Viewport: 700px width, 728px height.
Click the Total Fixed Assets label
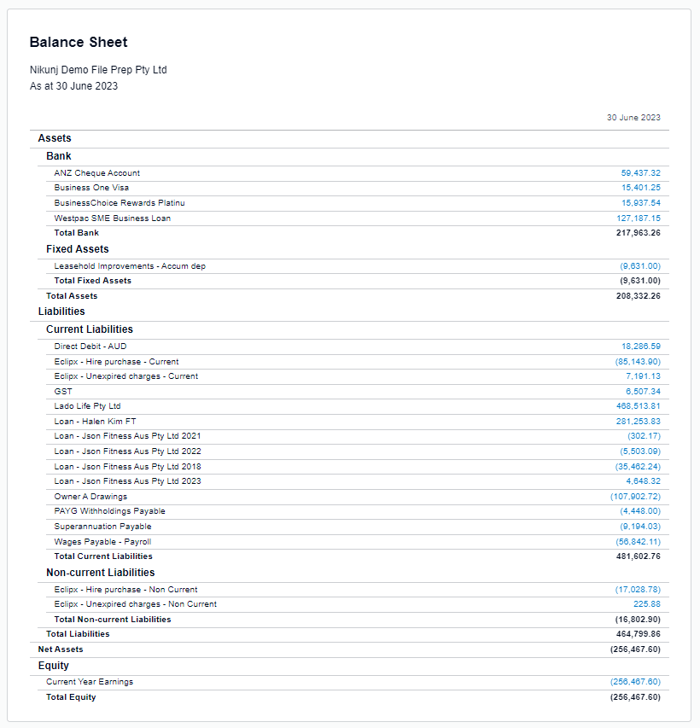pos(92,281)
